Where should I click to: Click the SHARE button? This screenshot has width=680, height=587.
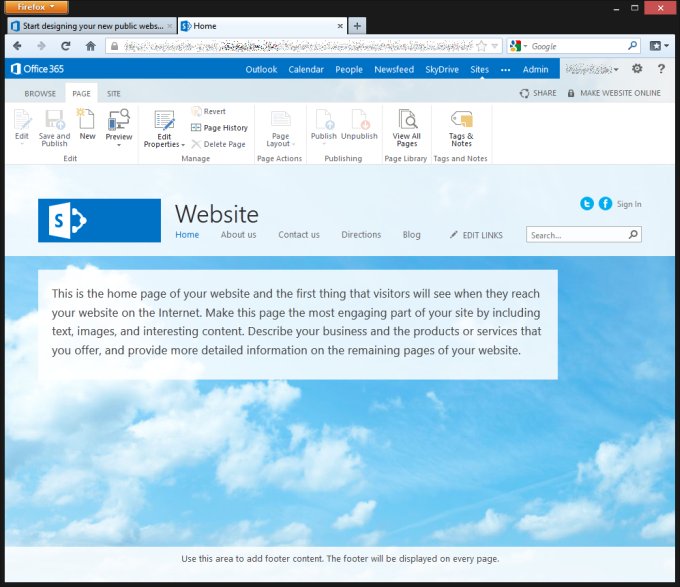tap(538, 93)
